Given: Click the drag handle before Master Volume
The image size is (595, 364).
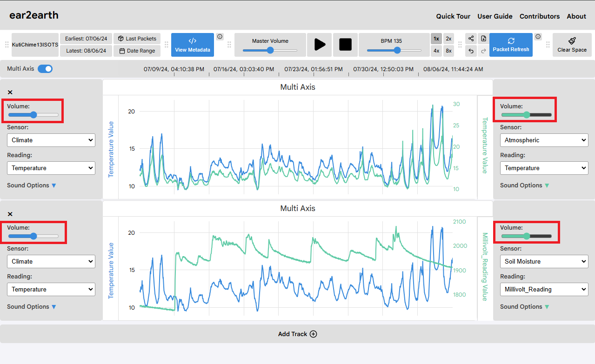Looking at the screenshot, I should pos(229,45).
